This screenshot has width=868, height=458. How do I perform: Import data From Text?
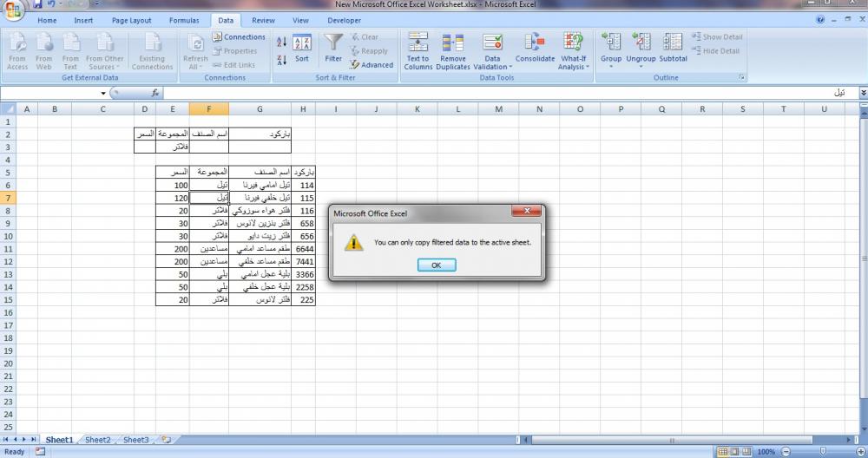tap(70, 51)
